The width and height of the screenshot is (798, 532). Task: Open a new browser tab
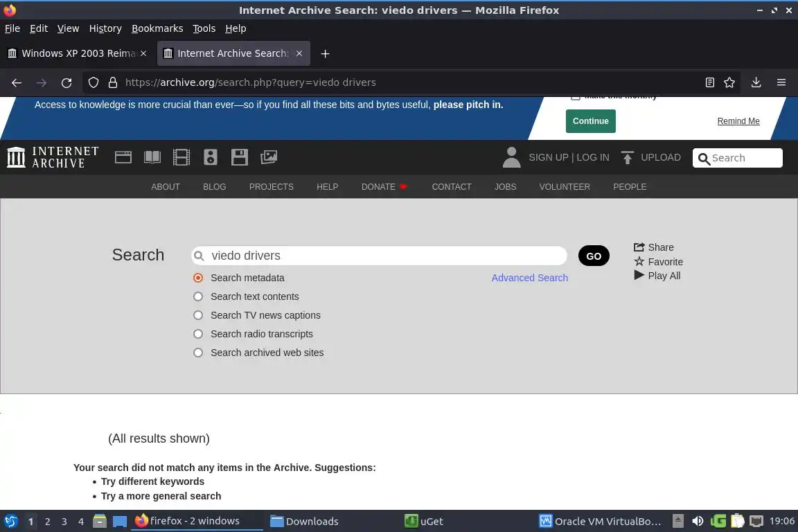[x=325, y=53]
